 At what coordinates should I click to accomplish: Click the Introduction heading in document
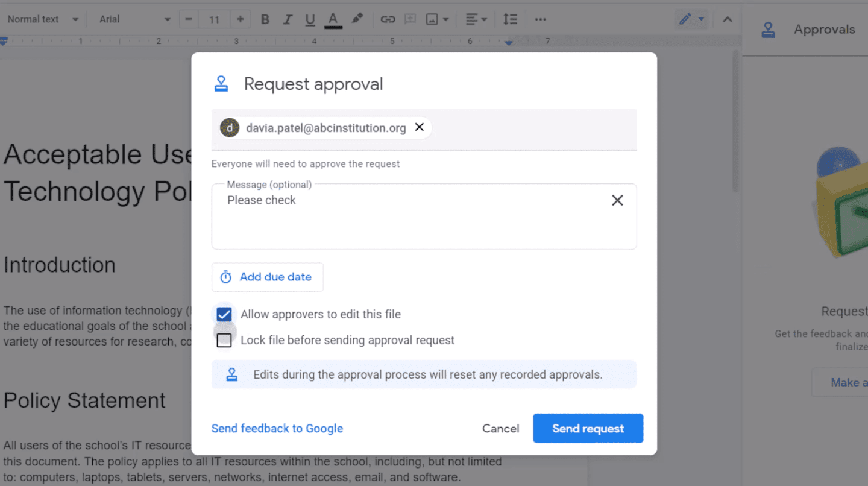tap(59, 265)
